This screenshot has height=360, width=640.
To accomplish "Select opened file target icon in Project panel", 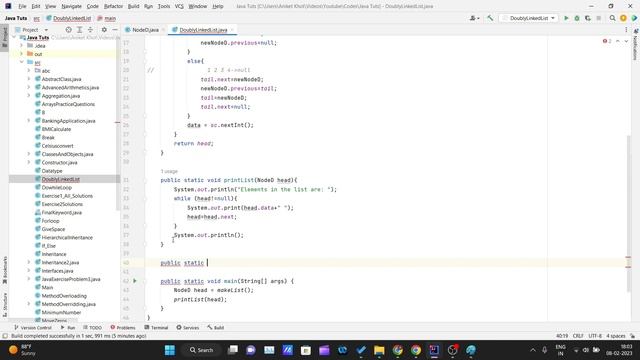I will point(69,30).
